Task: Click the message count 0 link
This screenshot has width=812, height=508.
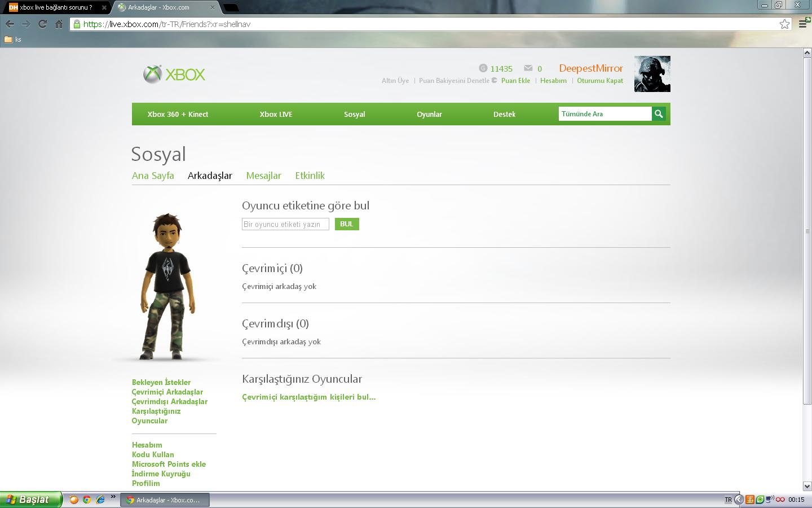Action: click(x=540, y=69)
